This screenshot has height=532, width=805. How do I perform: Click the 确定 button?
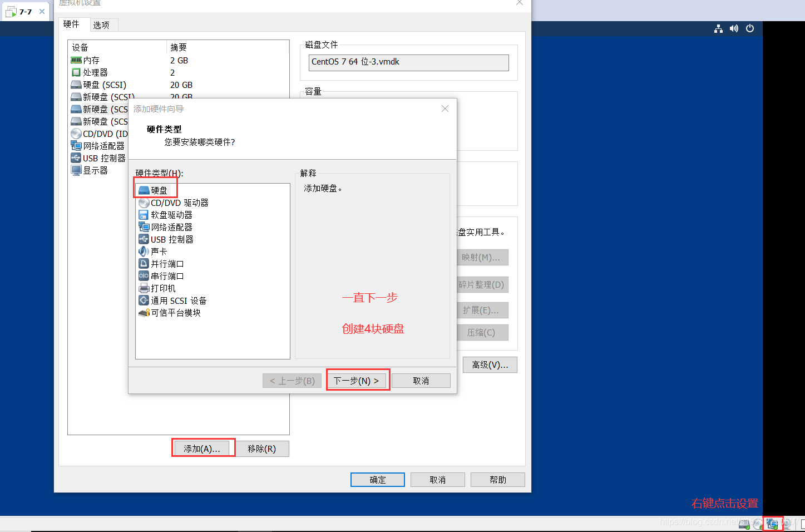click(377, 479)
